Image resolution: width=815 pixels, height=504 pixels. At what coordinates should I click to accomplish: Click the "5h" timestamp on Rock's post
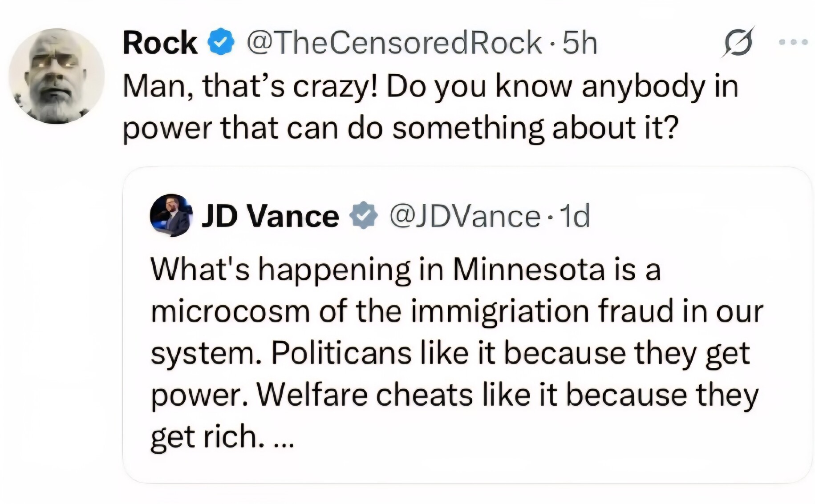[580, 43]
